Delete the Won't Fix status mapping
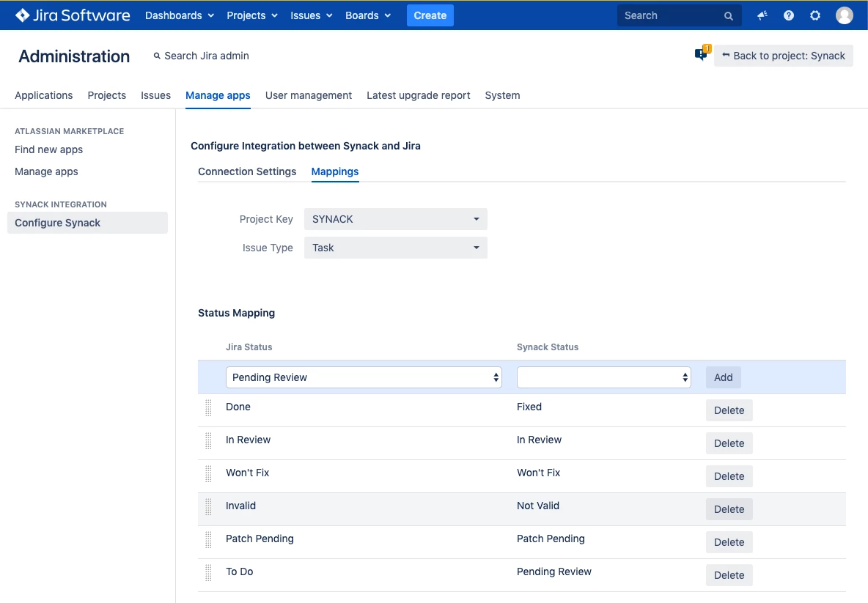This screenshot has height=603, width=868. pyautogui.click(x=729, y=476)
